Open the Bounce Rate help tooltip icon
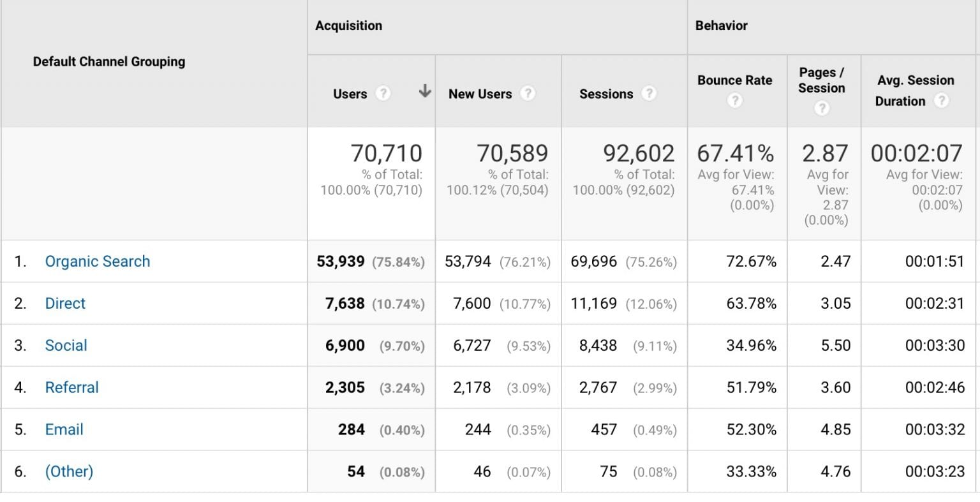The width and height of the screenshot is (980, 502). (x=735, y=101)
